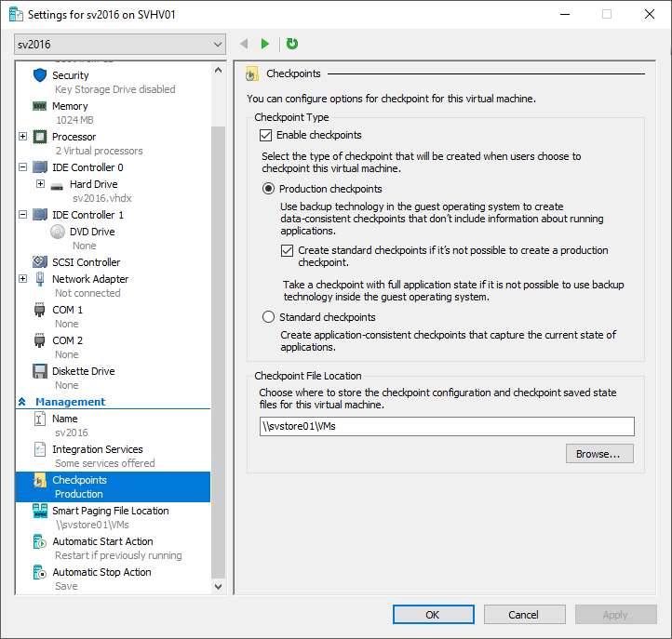Expand the Processor node

point(23,137)
